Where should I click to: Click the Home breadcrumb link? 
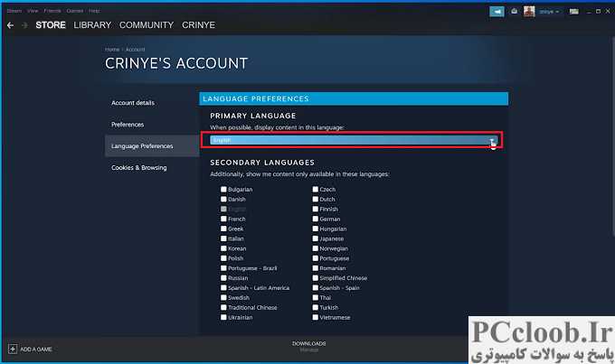[x=112, y=50]
